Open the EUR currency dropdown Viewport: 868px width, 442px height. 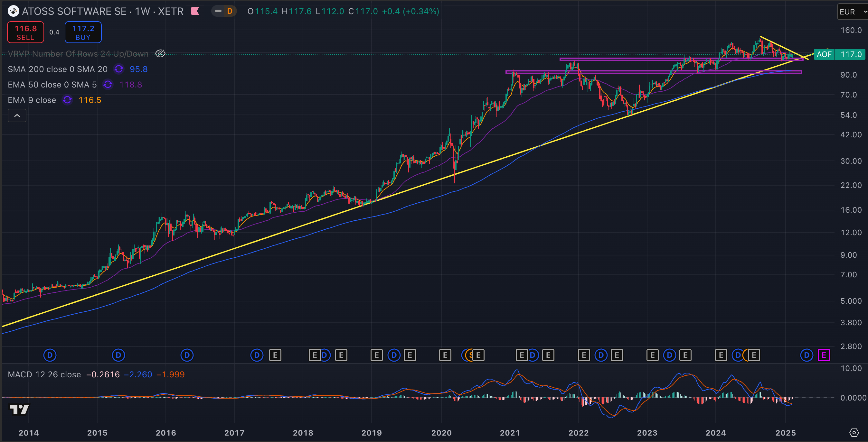(853, 12)
